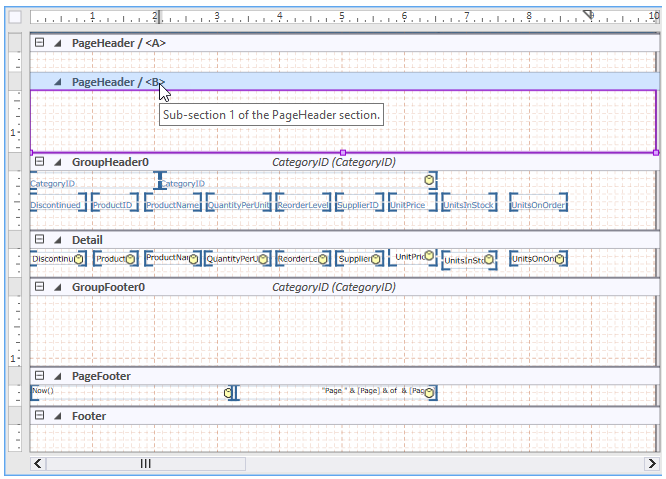Click smart tag icon on Now() field
This screenshot has height=479, width=666.
[x=228, y=393]
